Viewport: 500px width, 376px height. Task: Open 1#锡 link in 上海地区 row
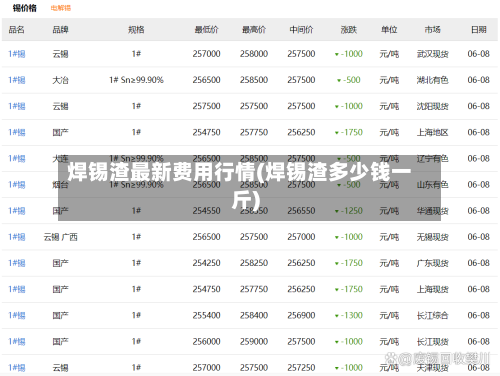tap(17, 132)
